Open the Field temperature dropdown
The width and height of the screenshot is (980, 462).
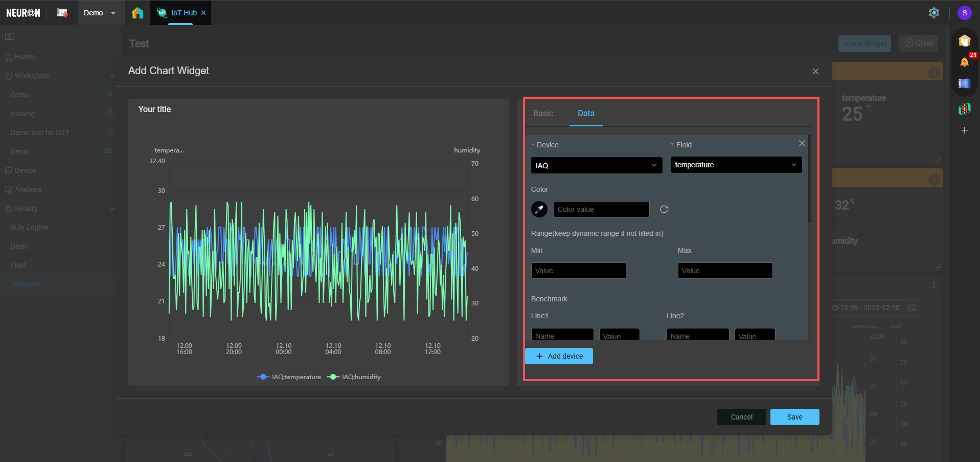pos(736,165)
